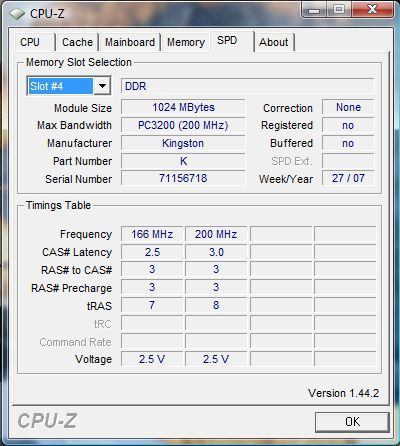The image size is (400, 446).
Task: Click the part number value K
Action: point(183,161)
